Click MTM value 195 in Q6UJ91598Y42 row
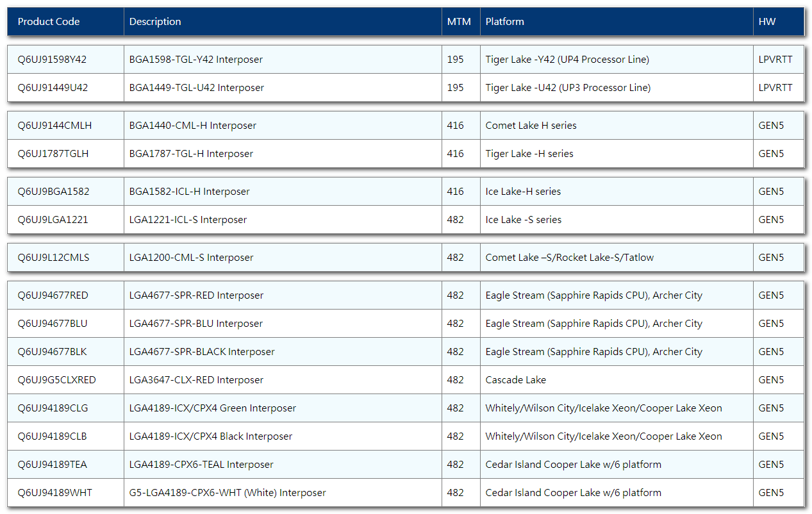The height and width of the screenshot is (514, 812). pos(456,60)
